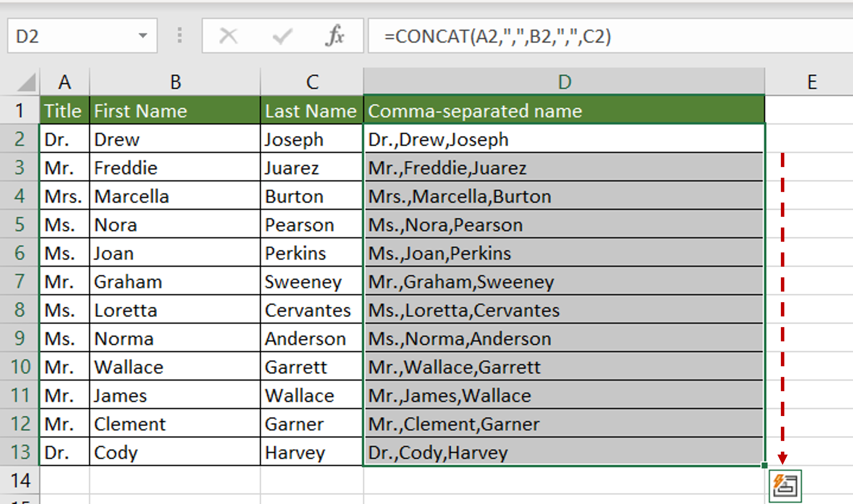Select the cell containing Marcella
Image resolution: width=853 pixels, height=504 pixels.
(175, 196)
